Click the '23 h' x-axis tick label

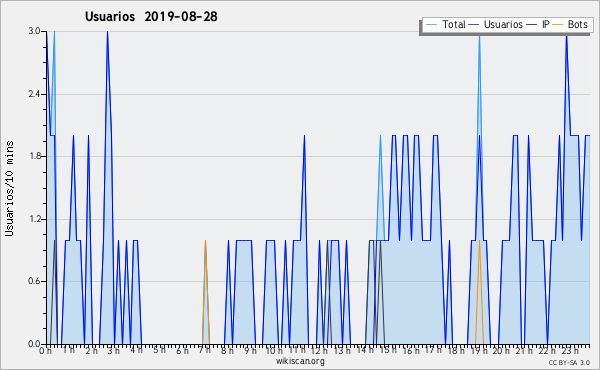570,350
